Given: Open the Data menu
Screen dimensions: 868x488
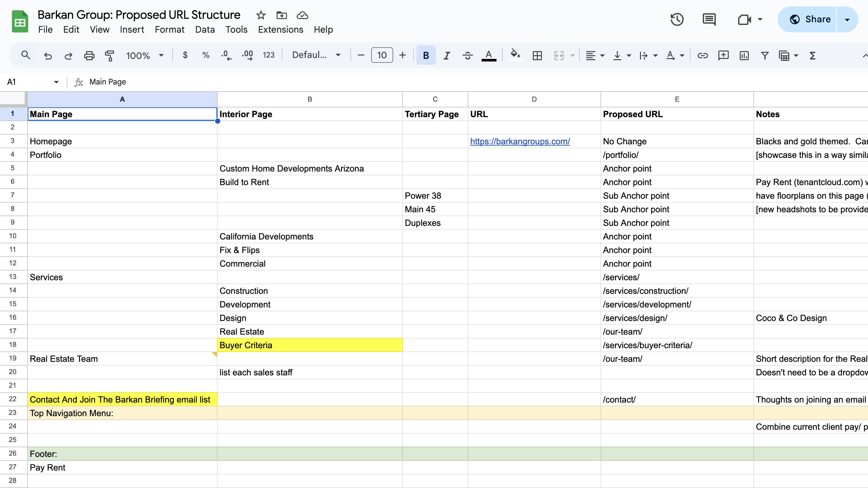Looking at the screenshot, I should coord(205,30).
